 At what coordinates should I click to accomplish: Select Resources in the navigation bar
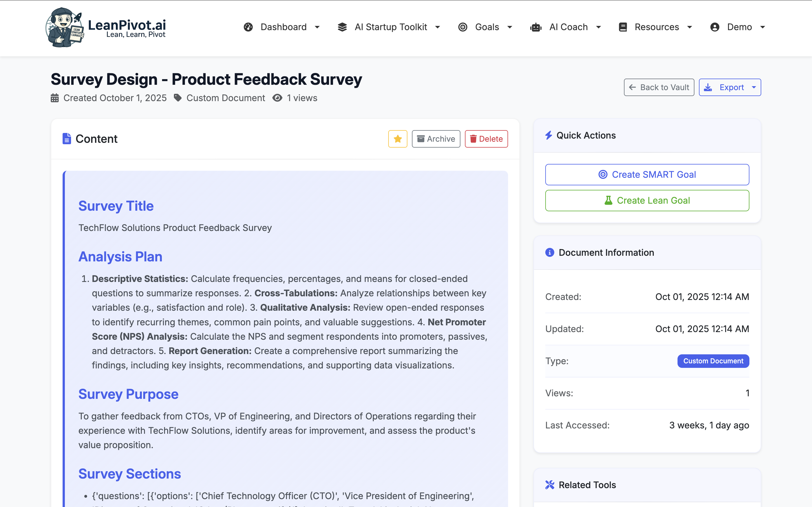click(657, 27)
